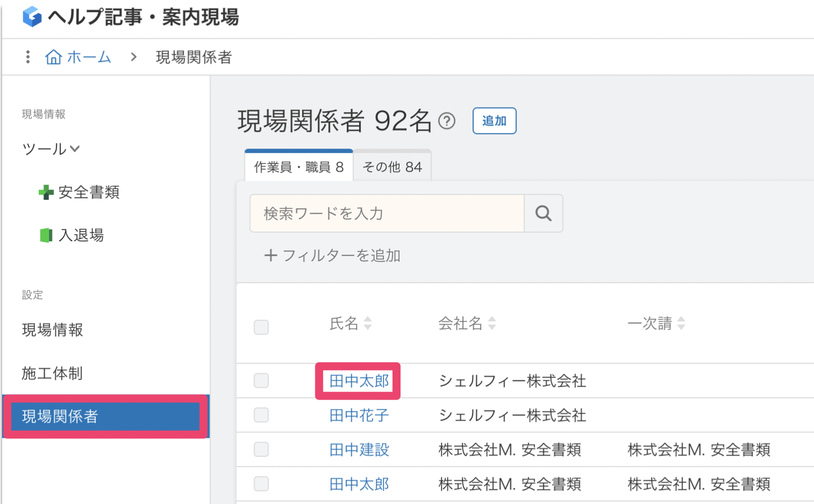Screen dimensions: 814x504
Task: Check the first 田中太郎 row checkbox
Action: point(261,381)
